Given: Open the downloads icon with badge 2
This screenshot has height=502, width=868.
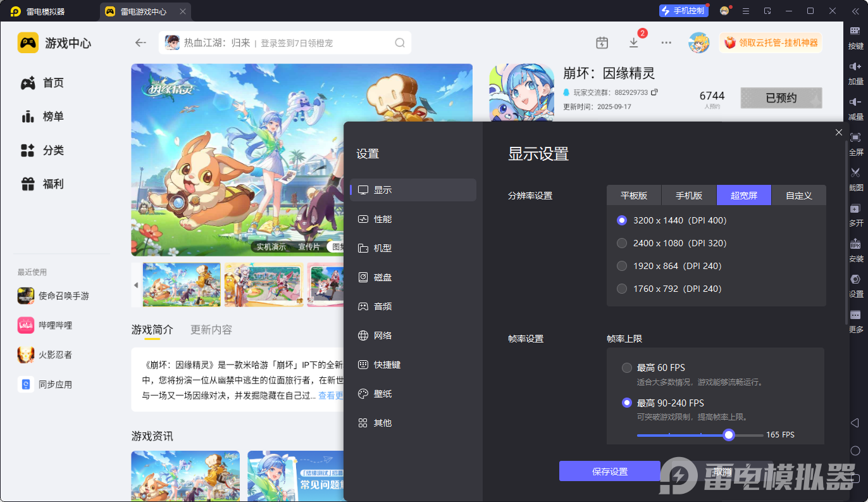Looking at the screenshot, I should 634,42.
